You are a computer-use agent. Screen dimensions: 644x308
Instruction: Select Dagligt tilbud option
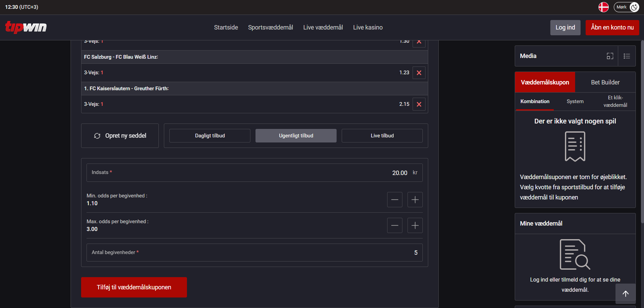(x=210, y=136)
